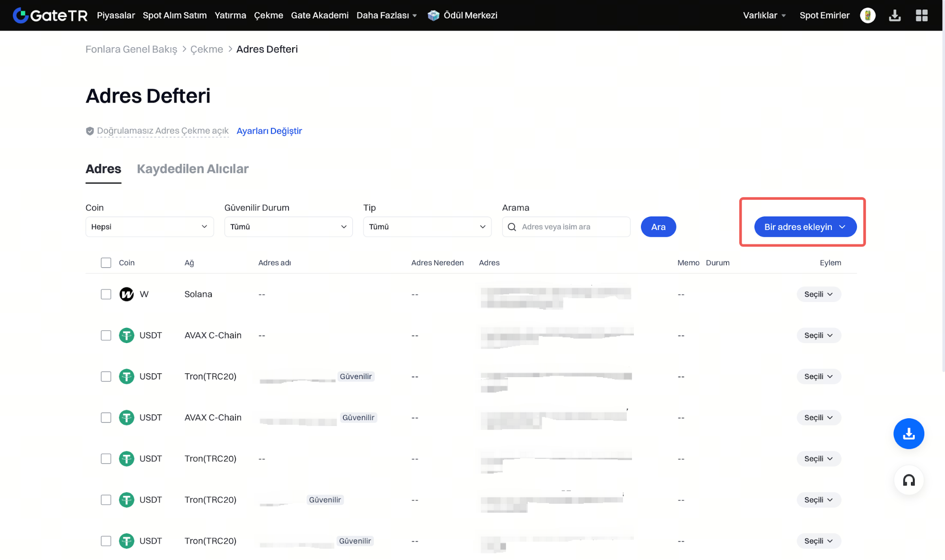Click the Ara search button

point(658,227)
